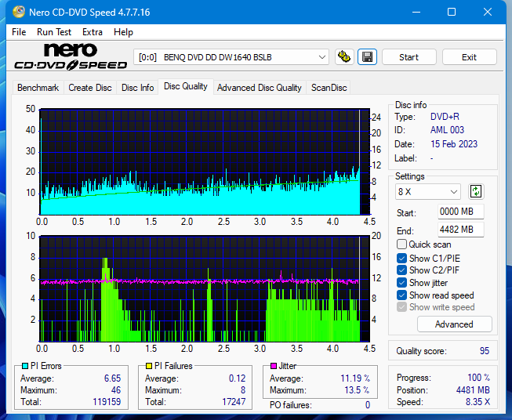Click the date 15 Feb 2023
This screenshot has width=512, height=420.
pos(454,144)
